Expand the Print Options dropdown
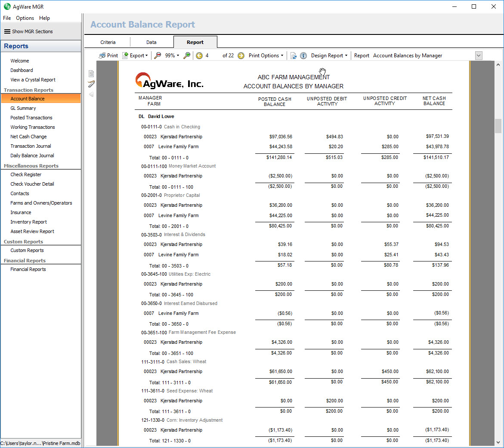Viewport: 504px width, 448px height. pos(266,56)
